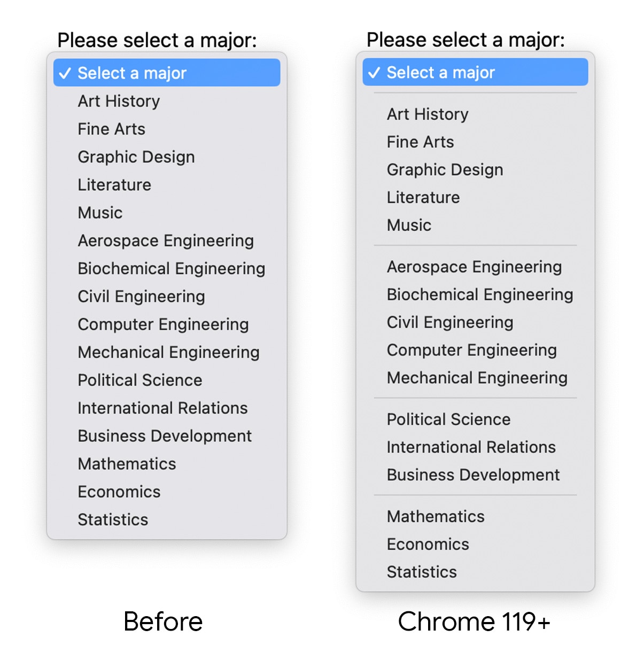Image resolution: width=644 pixels, height=653 pixels.
Task: Click Civil Engineering in the Chrome 119+ list
Action: coord(449,322)
